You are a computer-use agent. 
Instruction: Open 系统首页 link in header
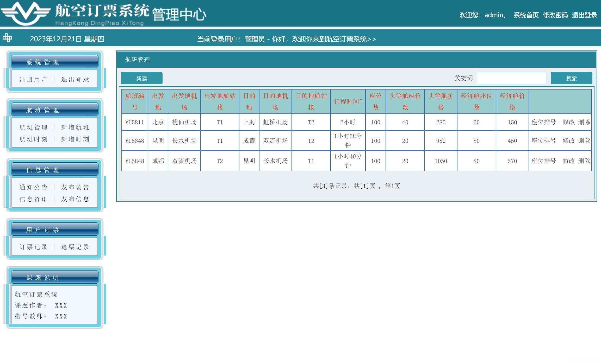[x=526, y=15]
